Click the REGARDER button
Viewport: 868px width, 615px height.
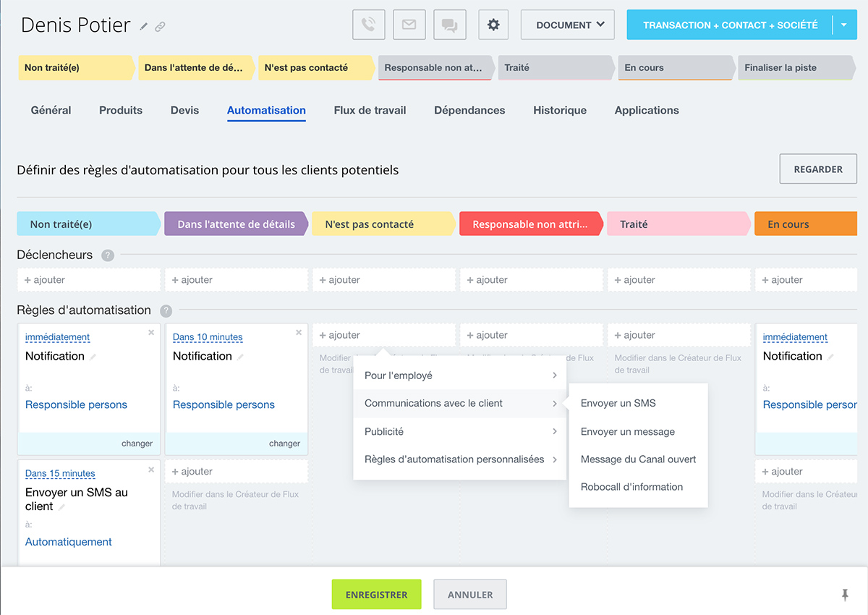pyautogui.click(x=818, y=169)
